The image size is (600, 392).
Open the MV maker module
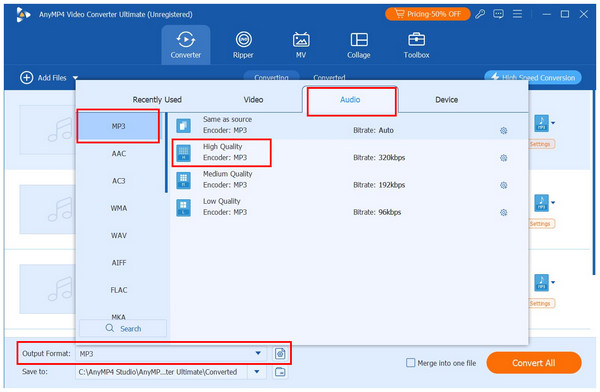pos(301,45)
